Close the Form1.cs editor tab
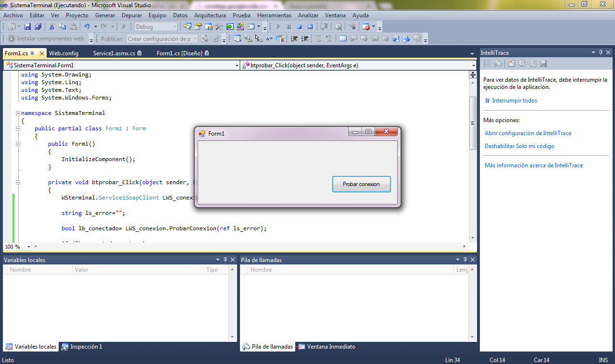The image size is (615, 364). coord(42,53)
